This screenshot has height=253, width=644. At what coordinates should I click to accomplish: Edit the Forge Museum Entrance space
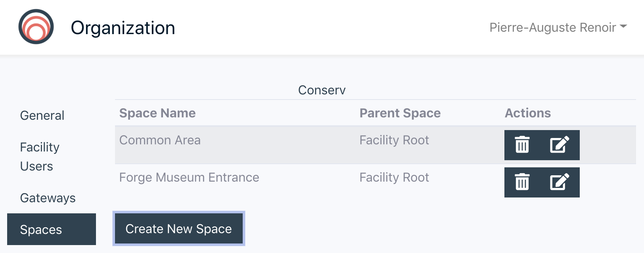click(560, 182)
